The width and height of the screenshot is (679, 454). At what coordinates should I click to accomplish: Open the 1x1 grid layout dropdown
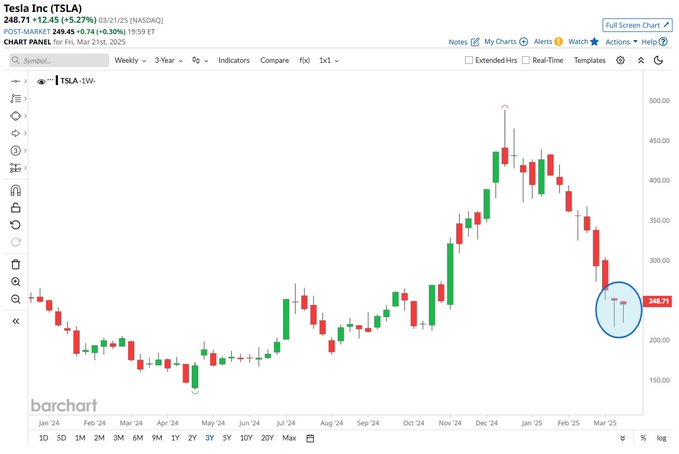coord(329,60)
